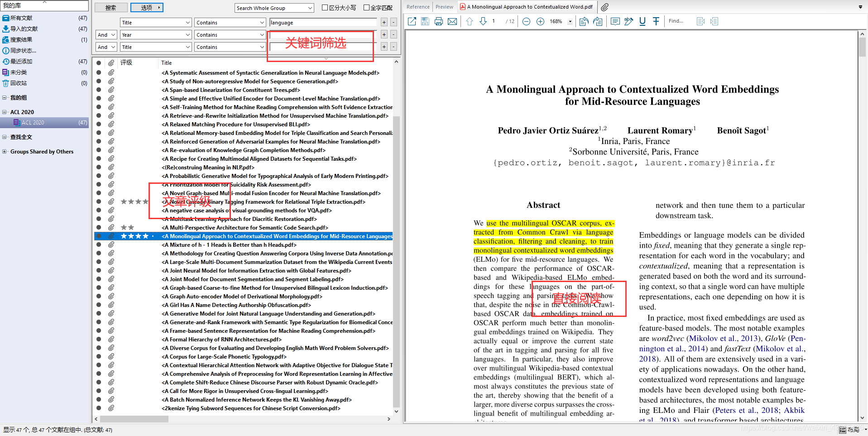Click the 选项 options button
The height and width of the screenshot is (436, 868).
pyautogui.click(x=147, y=8)
